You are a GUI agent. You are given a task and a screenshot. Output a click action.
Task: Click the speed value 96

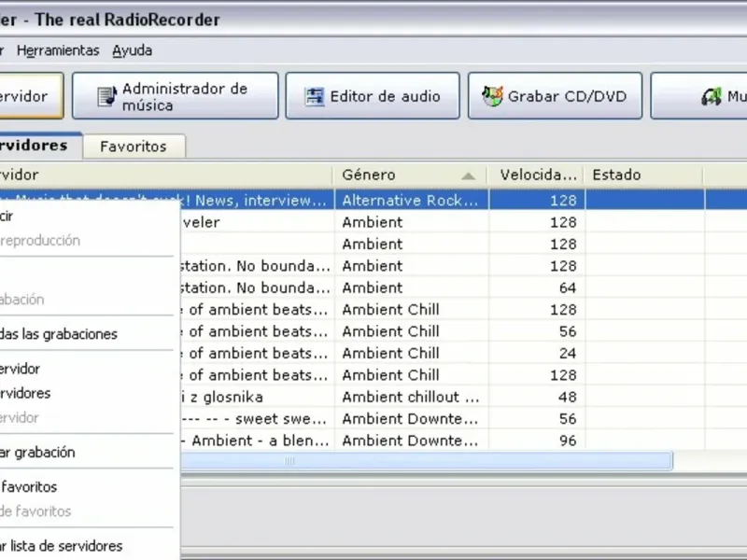click(568, 441)
